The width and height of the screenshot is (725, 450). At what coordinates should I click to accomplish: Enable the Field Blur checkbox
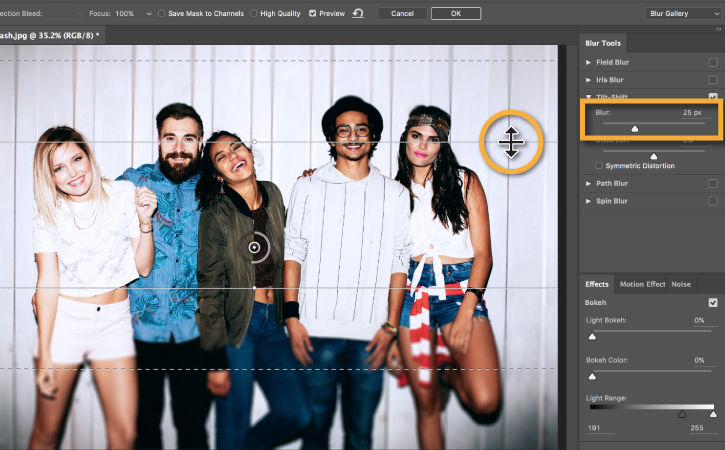click(x=713, y=62)
